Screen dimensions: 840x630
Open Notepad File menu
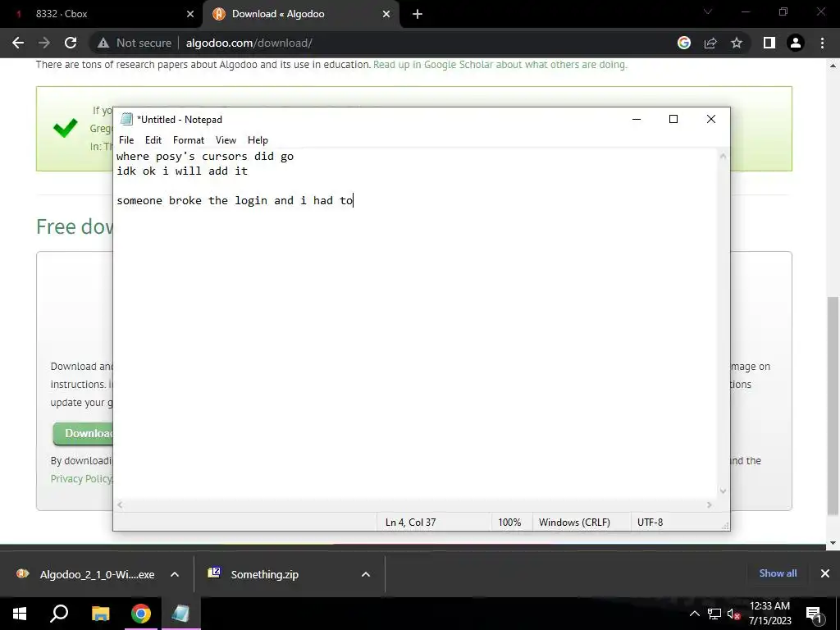126,139
